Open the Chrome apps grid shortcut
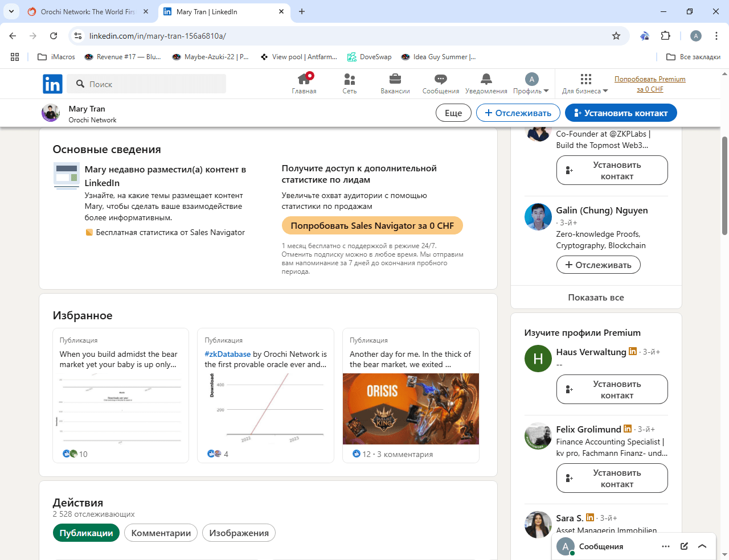 pyautogui.click(x=15, y=57)
